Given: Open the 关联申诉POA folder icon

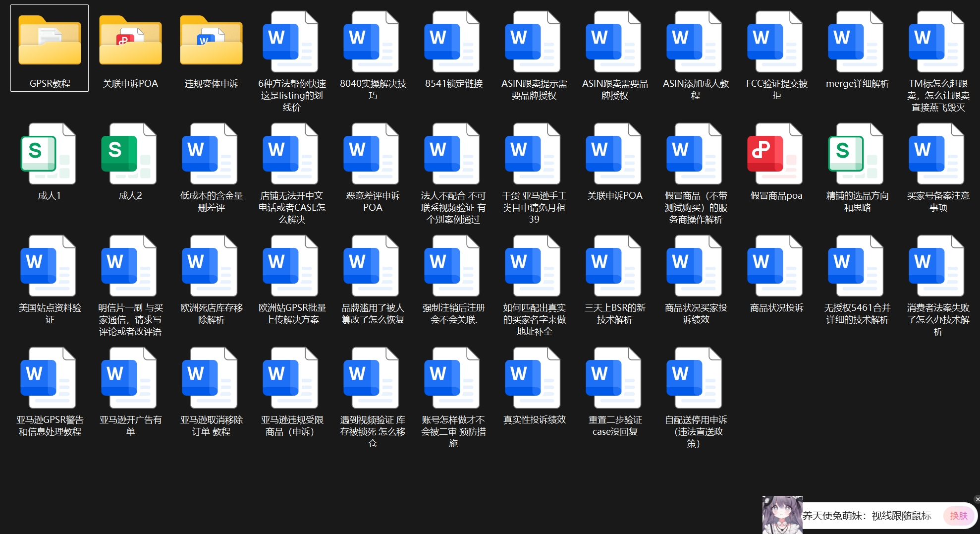Looking at the screenshot, I should pyautogui.click(x=130, y=41).
